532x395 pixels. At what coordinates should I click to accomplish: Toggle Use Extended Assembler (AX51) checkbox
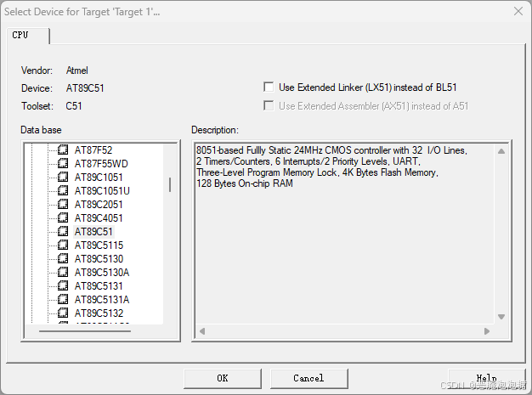point(269,106)
